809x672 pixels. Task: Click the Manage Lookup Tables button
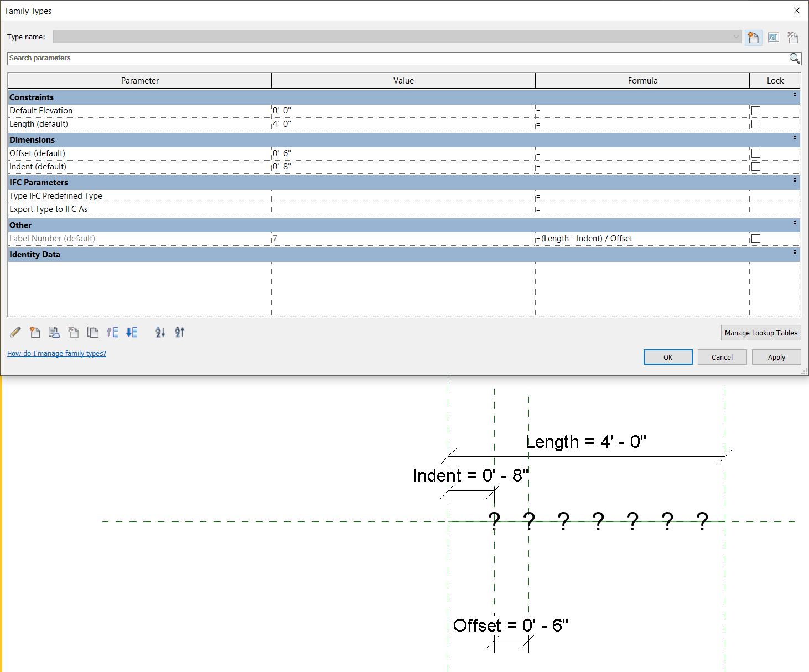[x=760, y=333]
